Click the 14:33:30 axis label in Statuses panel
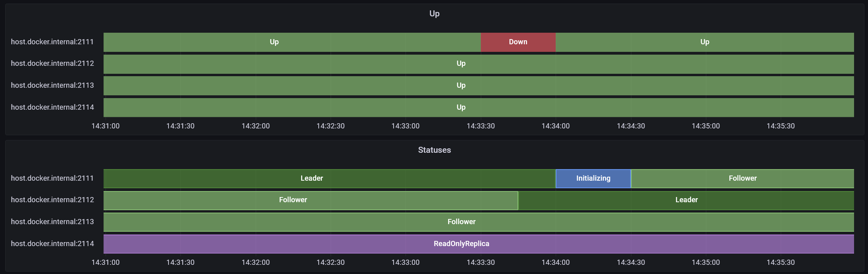 (x=480, y=262)
